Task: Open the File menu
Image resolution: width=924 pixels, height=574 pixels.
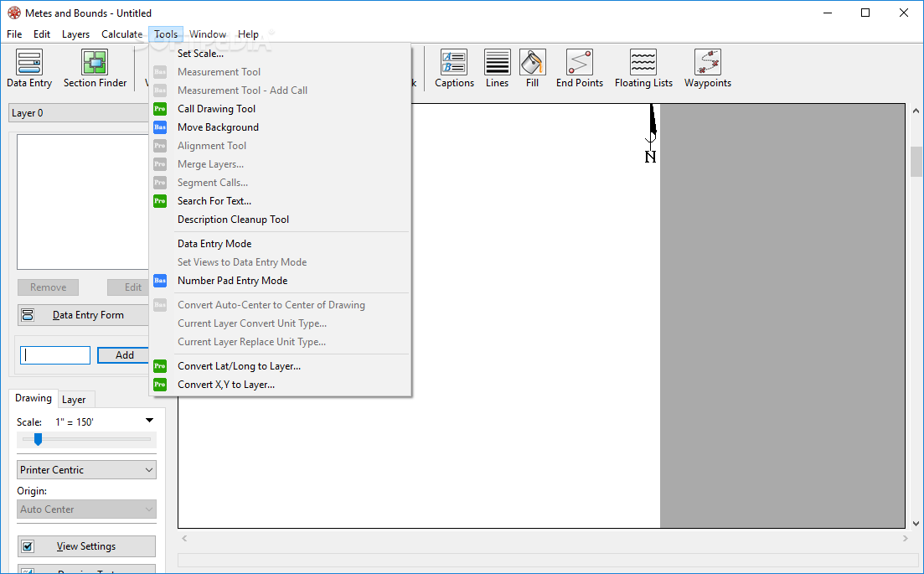Action: click(14, 34)
